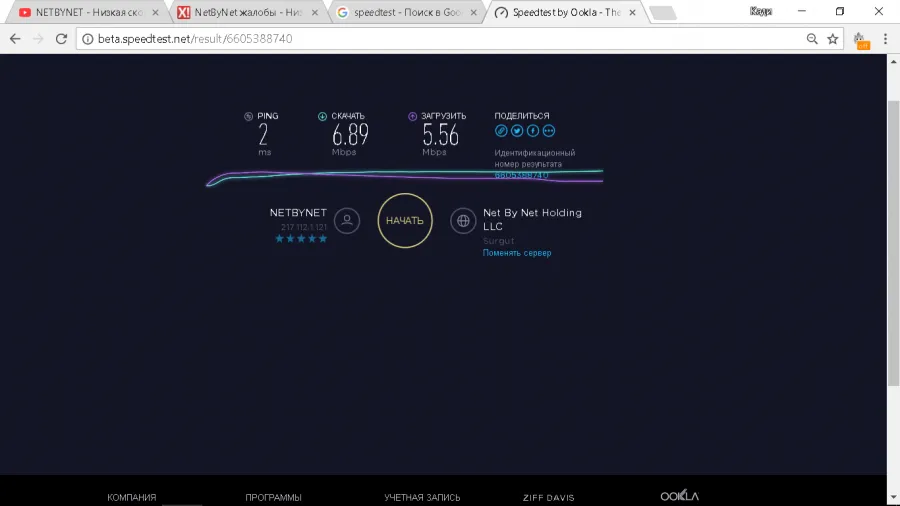Viewport: 900px width, 506px height.
Task: Reload the speedtest page
Action: click(x=61, y=39)
